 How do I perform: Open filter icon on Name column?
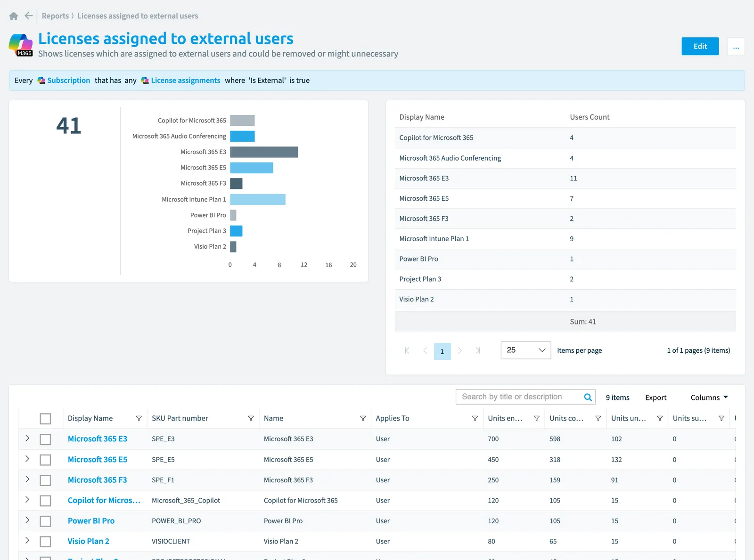pos(363,418)
